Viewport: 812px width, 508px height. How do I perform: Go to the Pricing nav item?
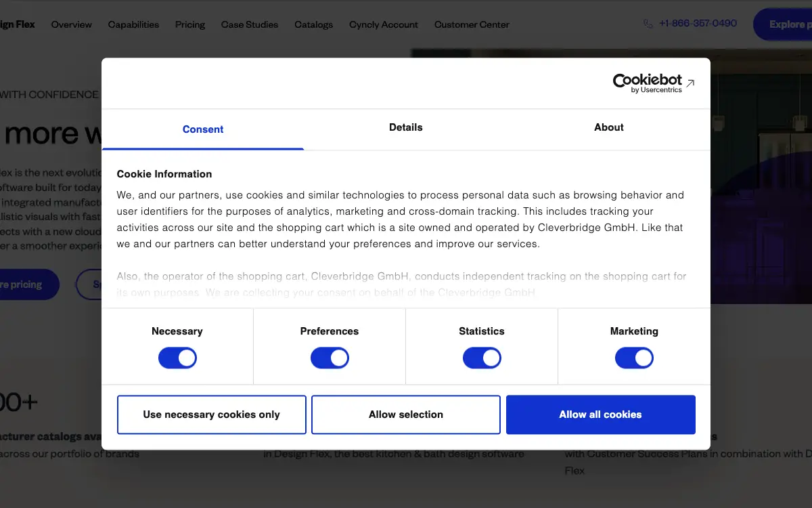pos(190,24)
